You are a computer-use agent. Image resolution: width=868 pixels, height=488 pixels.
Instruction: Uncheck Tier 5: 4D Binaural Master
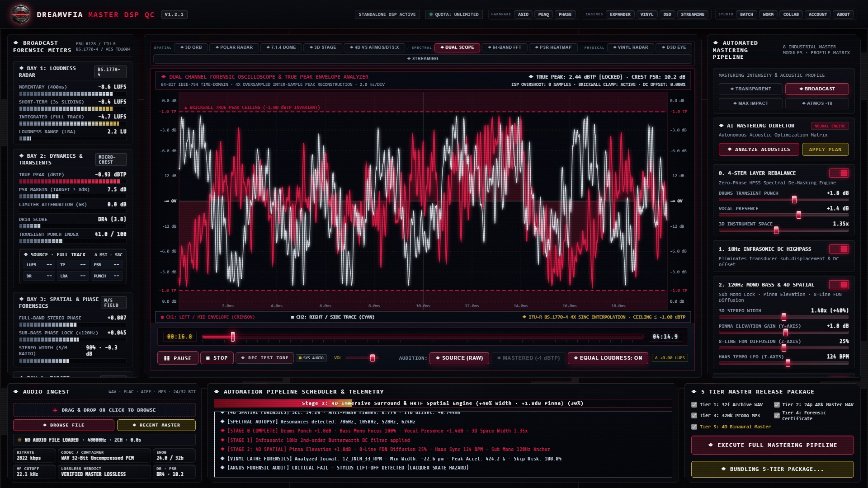pos(694,427)
